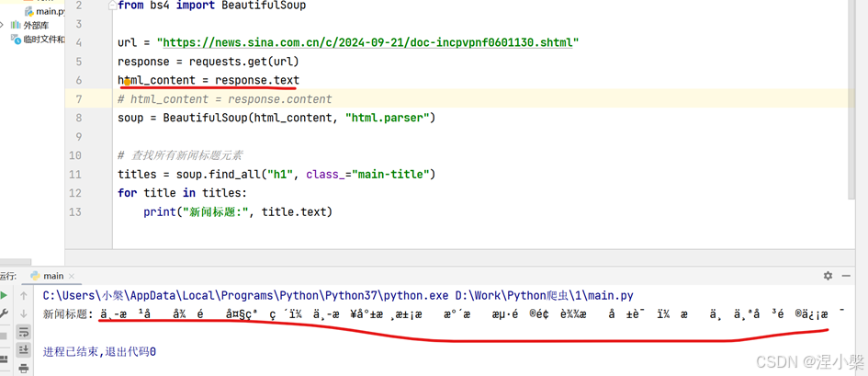This screenshot has height=376, width=868.
Task: Click line number 4 in the gutter
Action: coord(78,42)
